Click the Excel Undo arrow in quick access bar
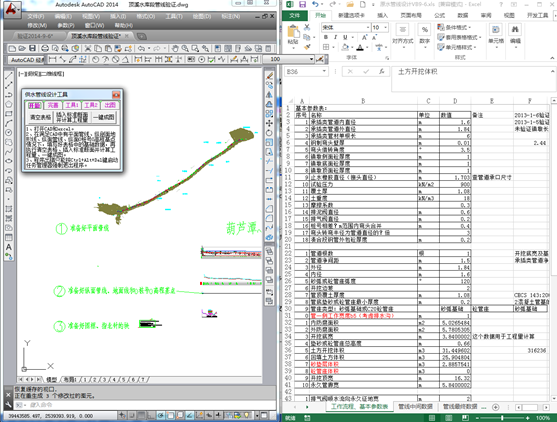 click(315, 5)
